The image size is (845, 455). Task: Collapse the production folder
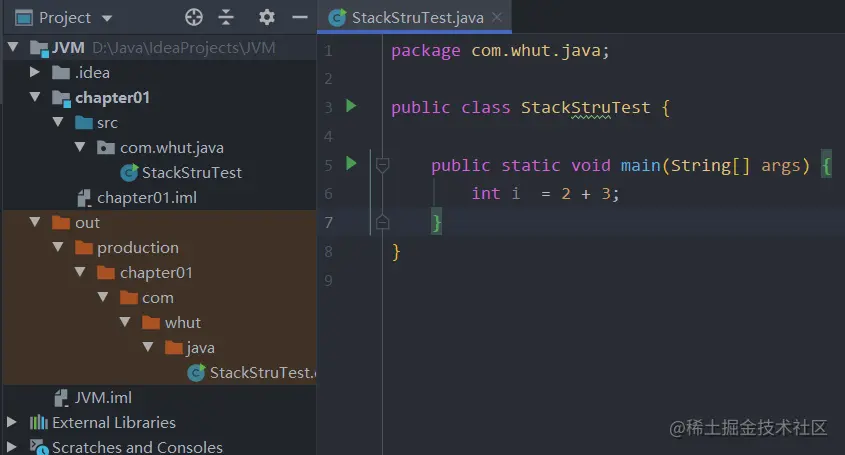pyautogui.click(x=58, y=247)
